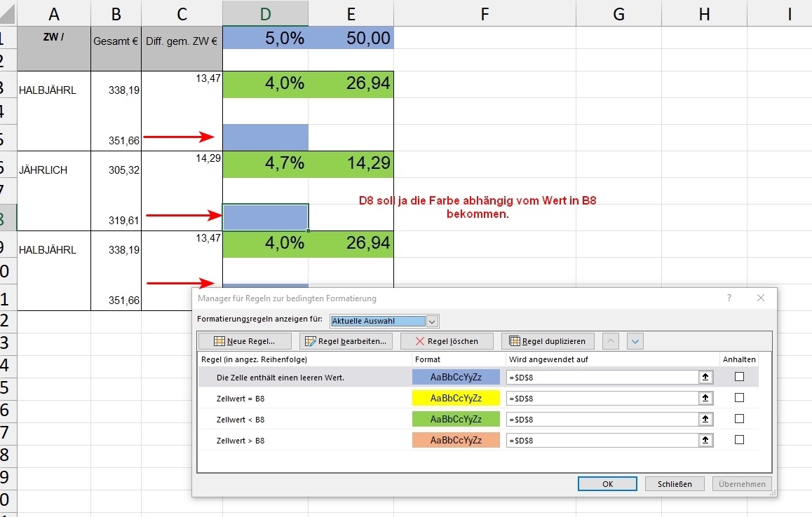Click Übernehmen button
This screenshot has width=812, height=517.
(742, 484)
